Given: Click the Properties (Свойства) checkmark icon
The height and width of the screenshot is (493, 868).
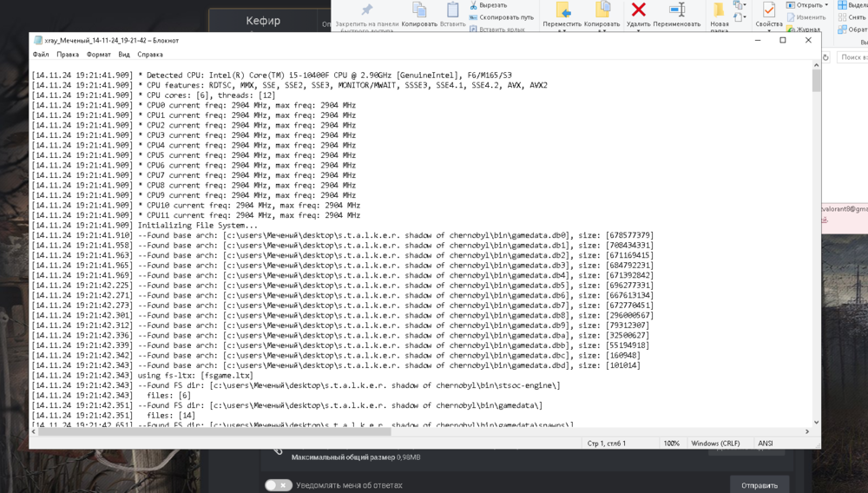Looking at the screenshot, I should pos(768,10).
